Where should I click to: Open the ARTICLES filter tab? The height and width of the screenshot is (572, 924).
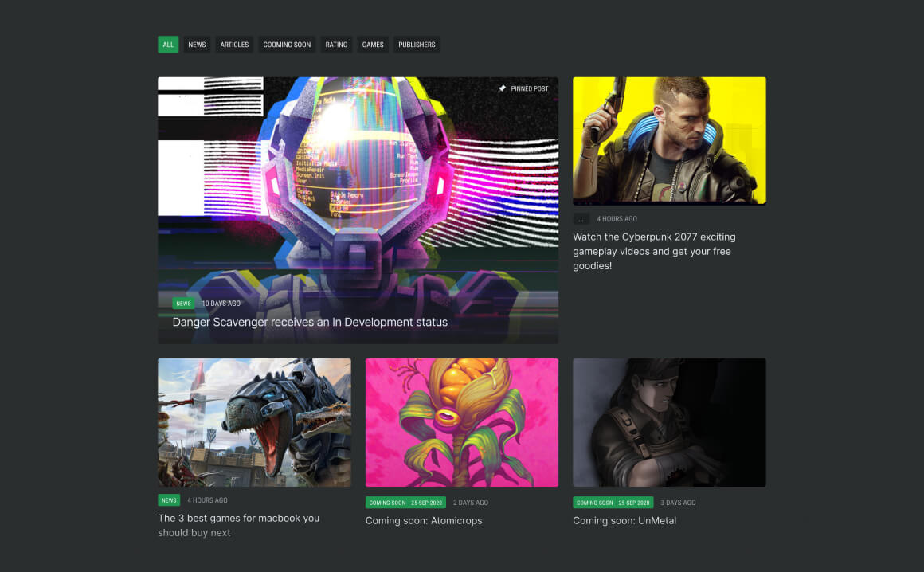233,45
